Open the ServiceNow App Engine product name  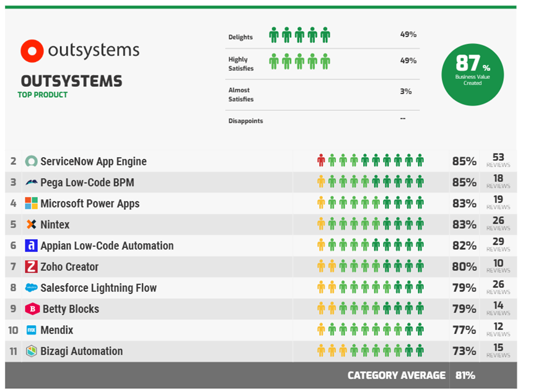click(x=94, y=161)
